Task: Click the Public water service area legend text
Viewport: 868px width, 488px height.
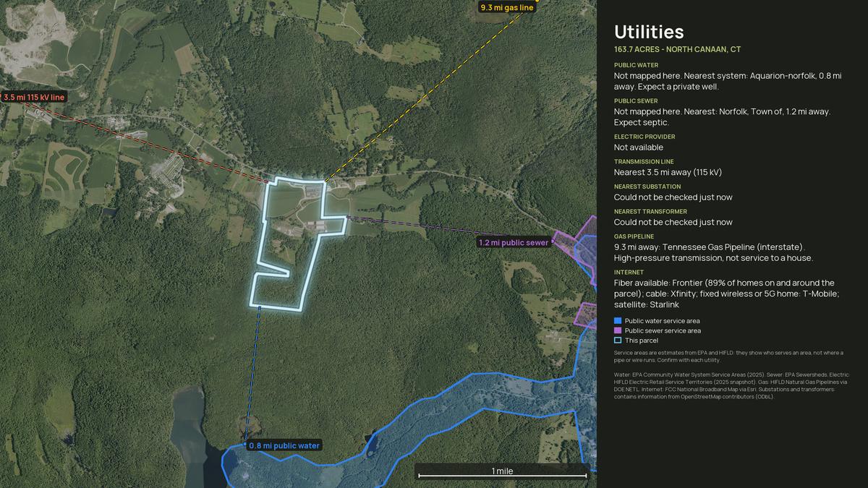Action: coord(663,321)
